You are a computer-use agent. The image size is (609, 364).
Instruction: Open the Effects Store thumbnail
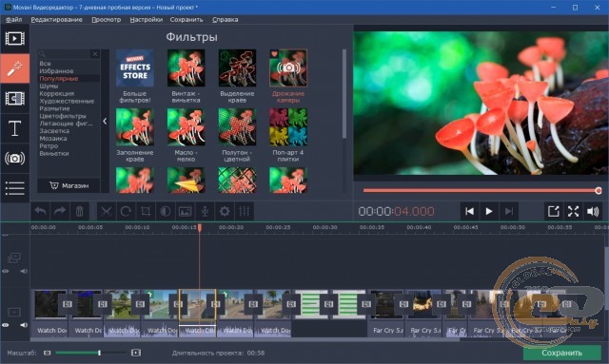(x=135, y=67)
